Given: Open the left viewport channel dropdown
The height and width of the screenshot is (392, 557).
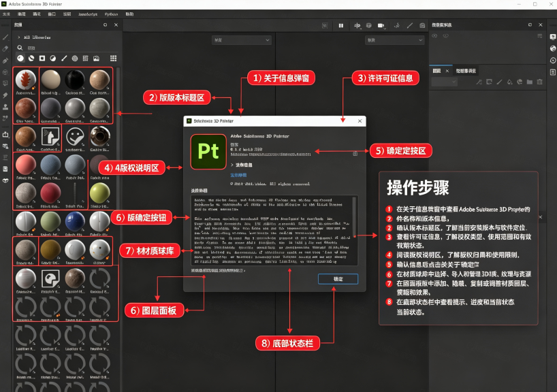Looking at the screenshot, I should click(242, 40).
